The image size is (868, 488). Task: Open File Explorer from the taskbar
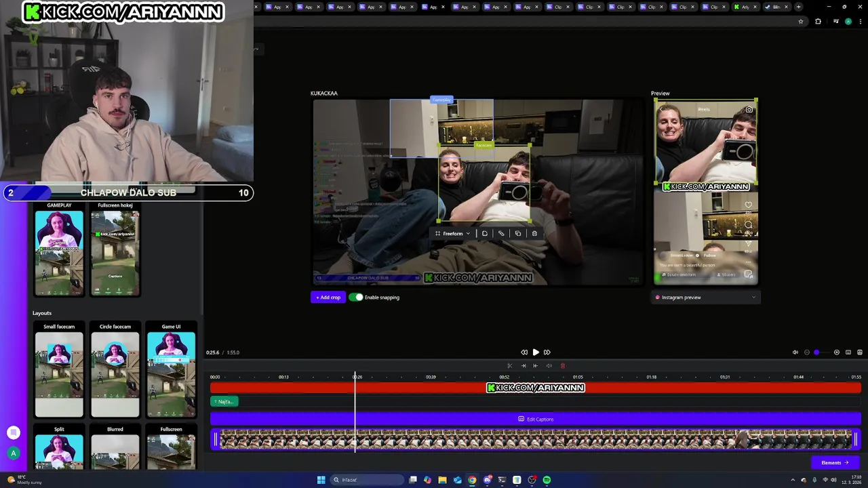[x=442, y=480]
